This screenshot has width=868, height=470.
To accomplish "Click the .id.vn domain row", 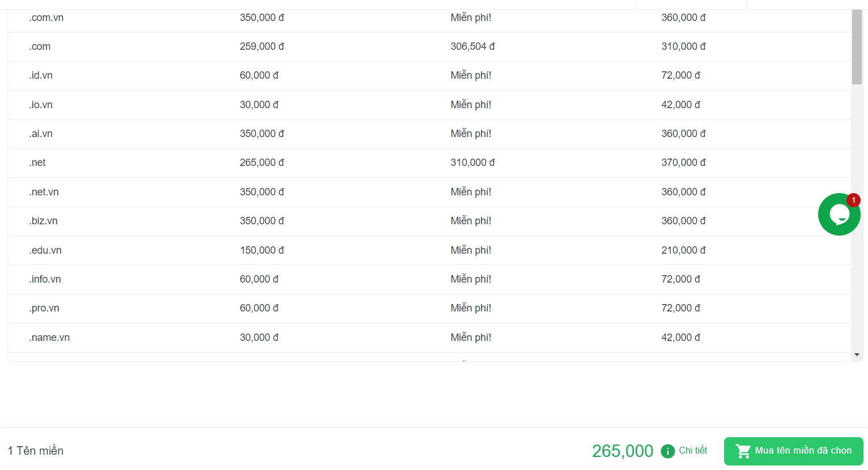I will pos(429,75).
